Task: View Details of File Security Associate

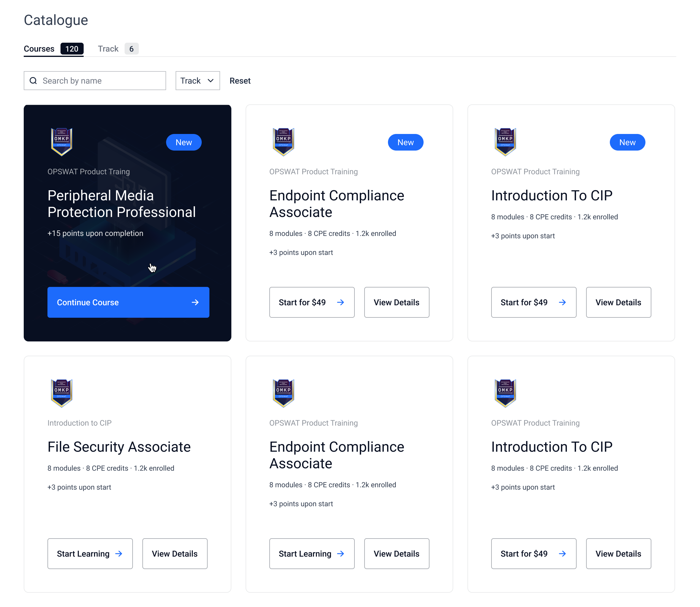Action: tap(175, 554)
